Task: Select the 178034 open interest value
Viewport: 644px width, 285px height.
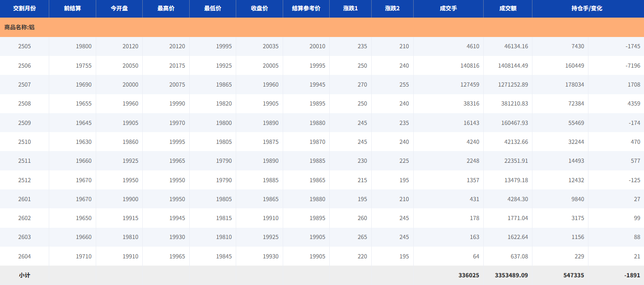Action: pyautogui.click(x=574, y=85)
